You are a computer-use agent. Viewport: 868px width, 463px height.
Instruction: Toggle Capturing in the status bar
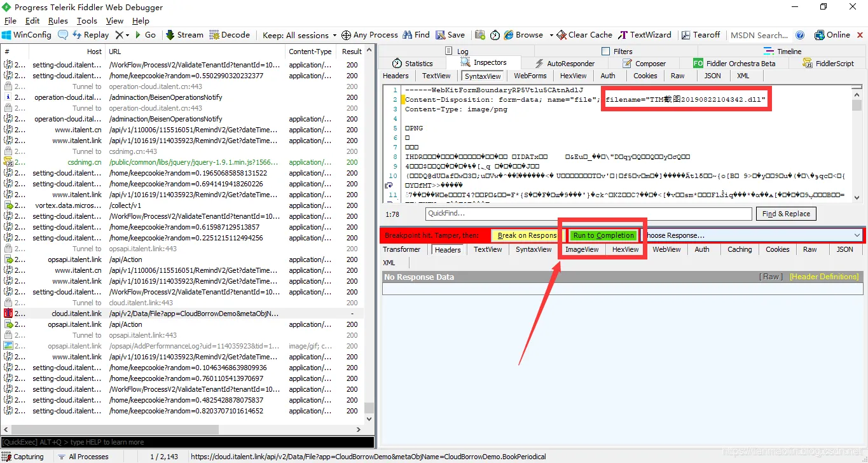click(23, 457)
